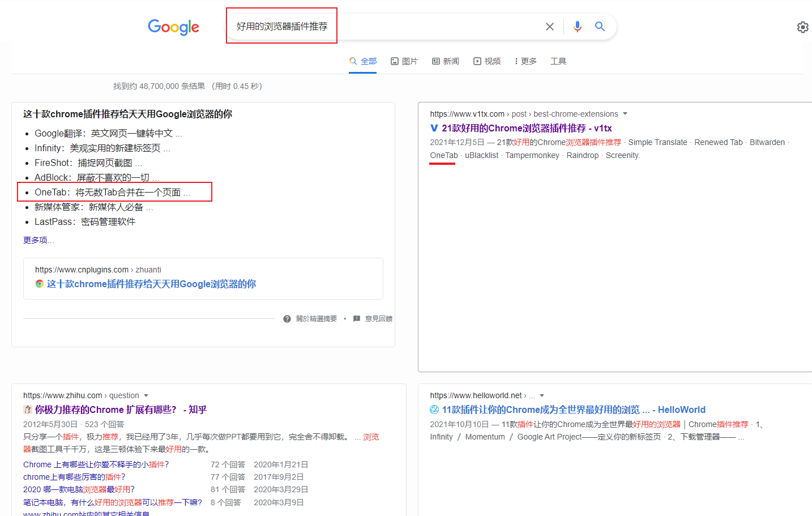Viewport: 812px width, 516px height.
Task: Open the Google logo homepage link
Action: 173,27
